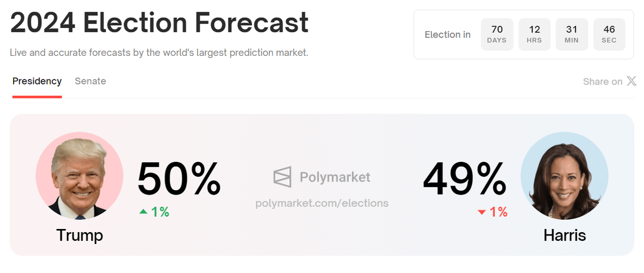Click the 31 MIN countdown box
This screenshot has height=273, width=644.
[x=572, y=34]
